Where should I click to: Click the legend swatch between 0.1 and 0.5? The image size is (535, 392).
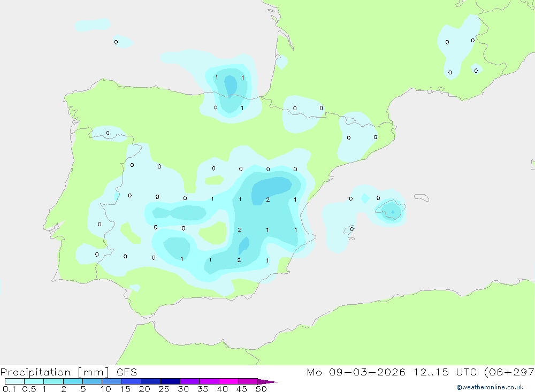pyautogui.click(x=14, y=381)
